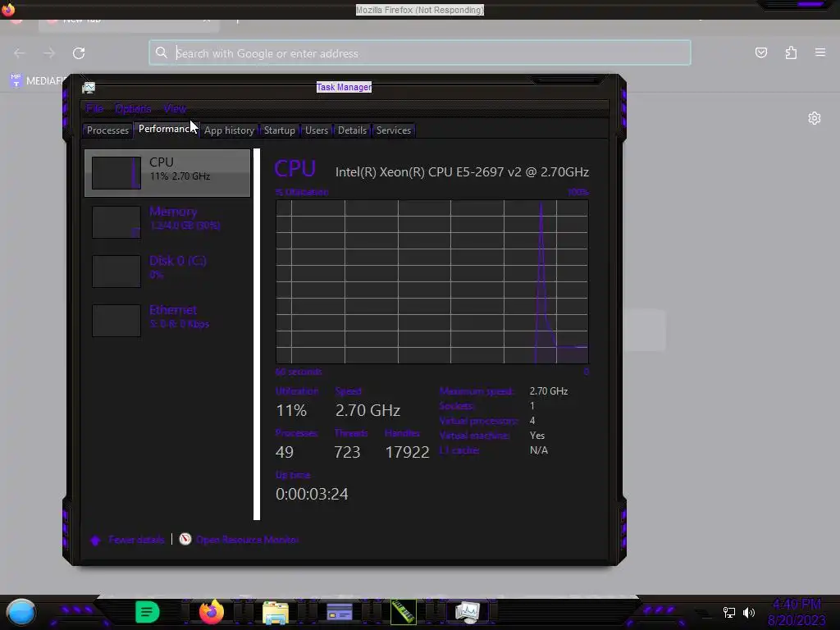840x630 pixels.
Task: Go forward in Firefox
Action: click(49, 53)
